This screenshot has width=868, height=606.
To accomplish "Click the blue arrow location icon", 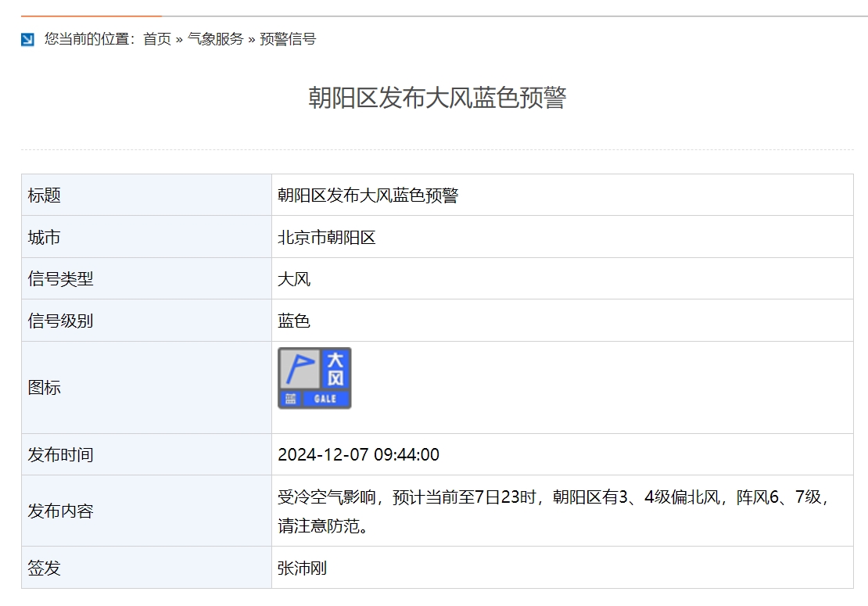I will tap(27, 39).
